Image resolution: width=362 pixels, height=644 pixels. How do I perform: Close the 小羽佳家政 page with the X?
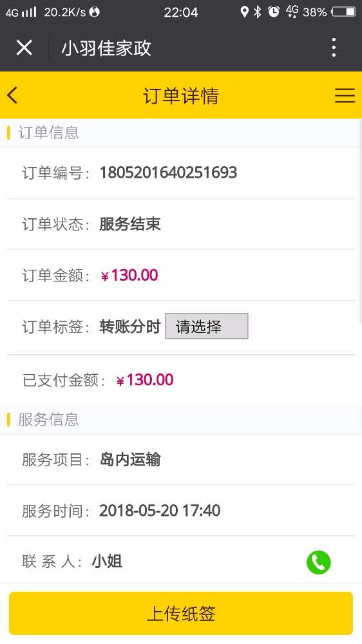[24, 48]
